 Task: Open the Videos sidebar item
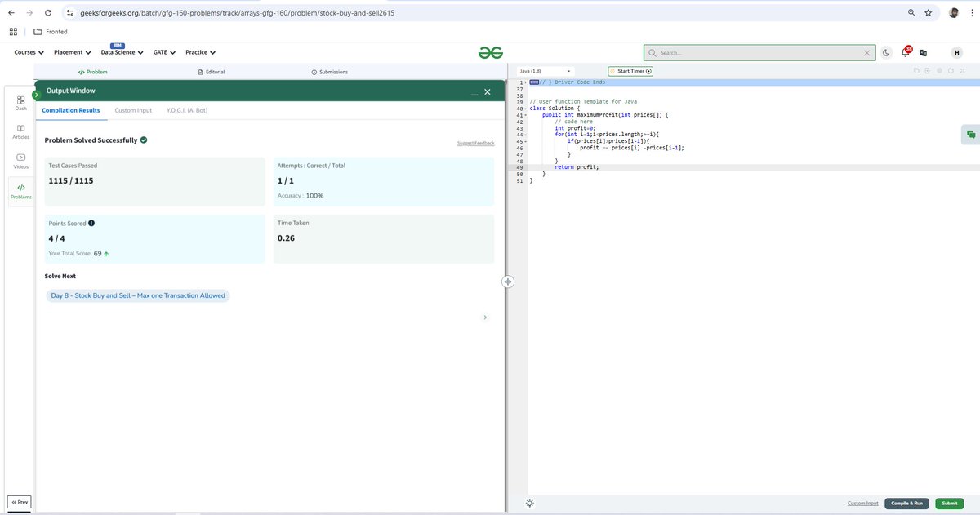pos(20,162)
